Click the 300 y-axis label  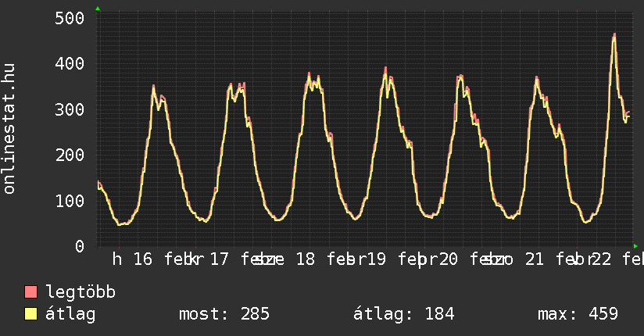[69, 109]
